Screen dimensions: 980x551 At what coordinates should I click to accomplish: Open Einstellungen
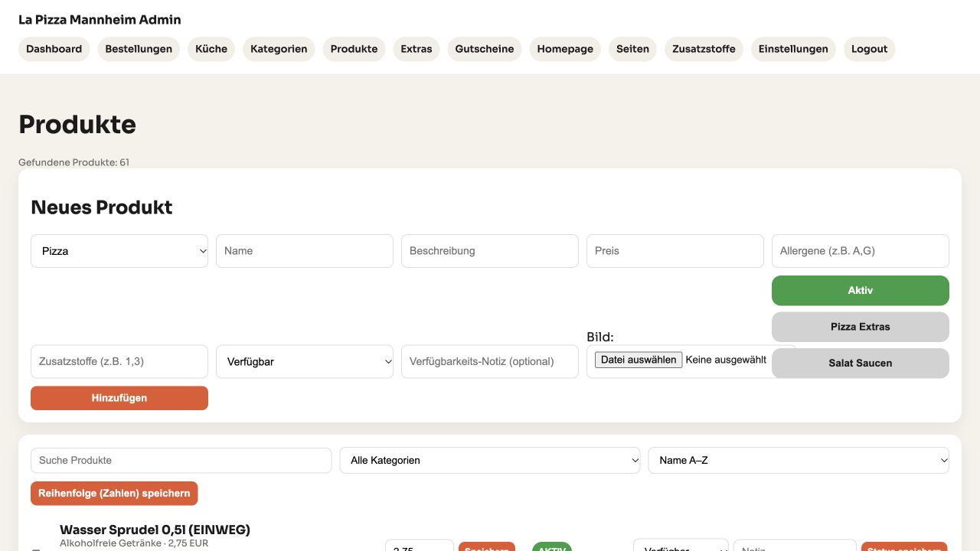coord(793,49)
